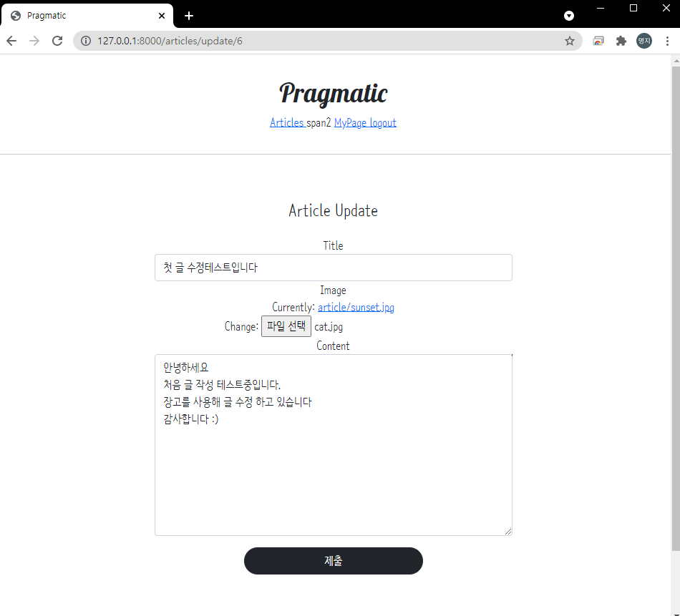The height and width of the screenshot is (616, 680).
Task: Click the Pragmatic logo heading
Action: [333, 93]
